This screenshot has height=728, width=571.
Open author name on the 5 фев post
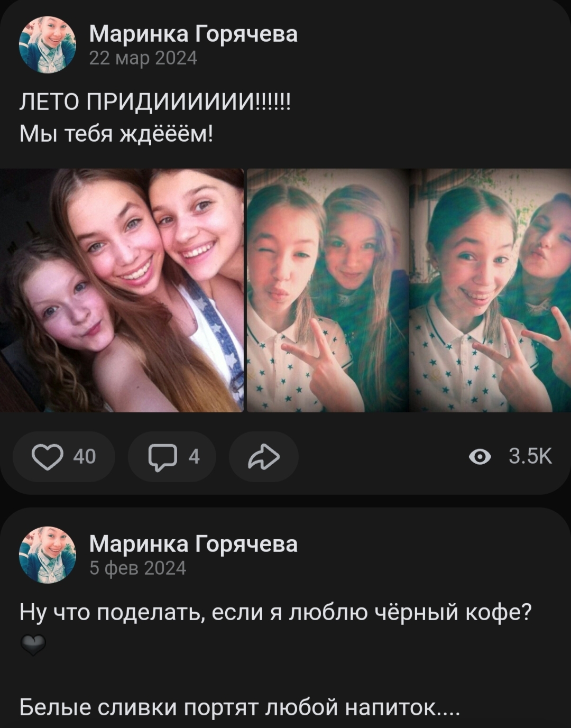[x=194, y=543]
